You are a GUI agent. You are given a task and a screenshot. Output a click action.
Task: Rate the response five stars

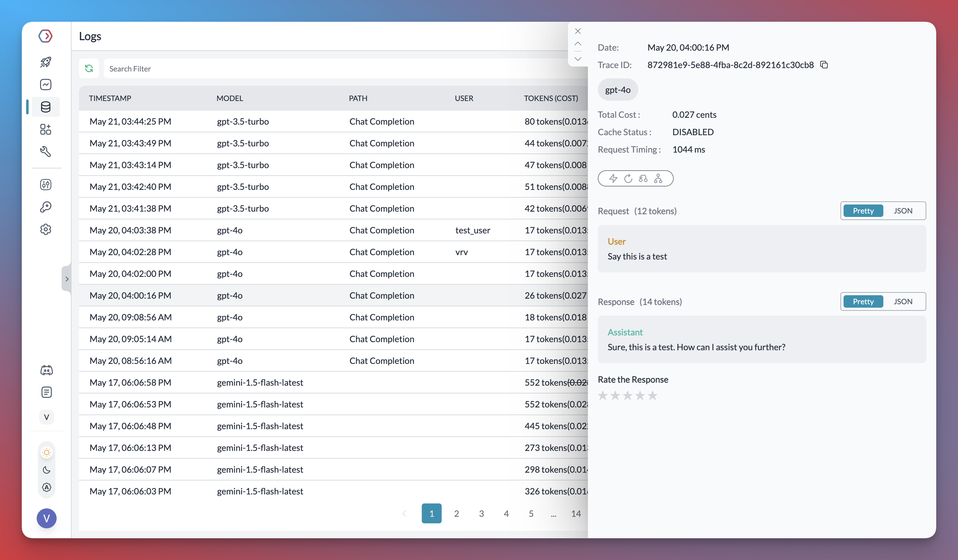pos(652,396)
